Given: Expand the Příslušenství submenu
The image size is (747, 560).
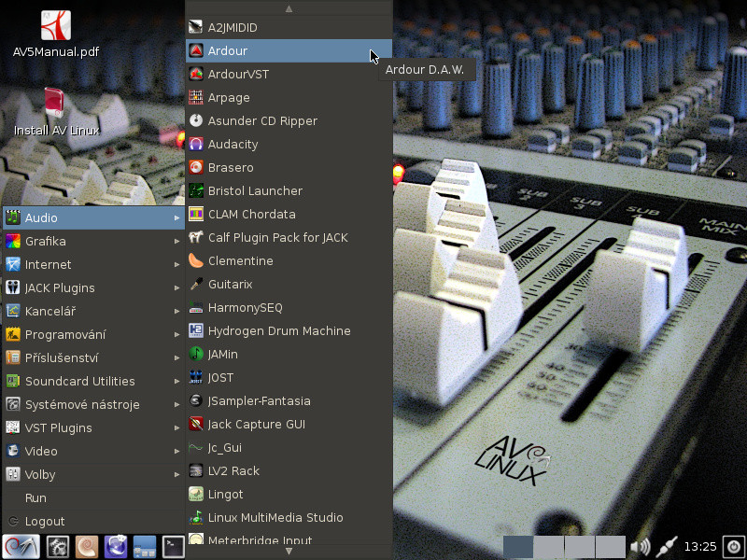Looking at the screenshot, I should click(93, 357).
